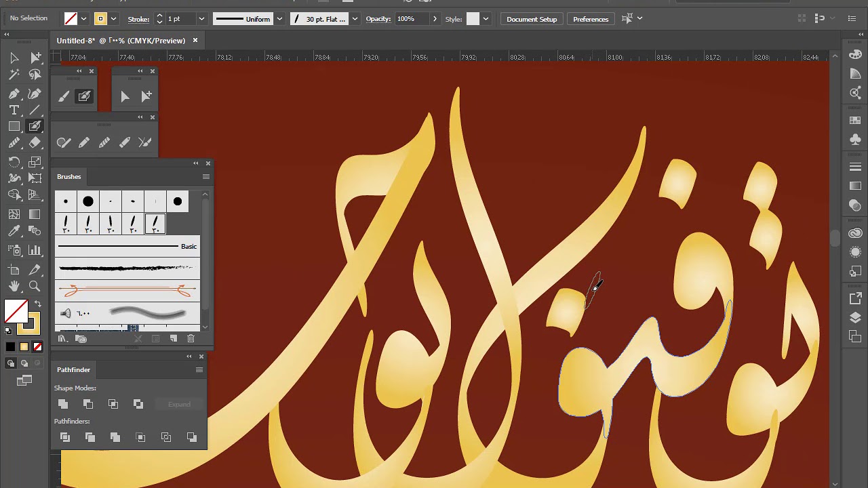Set paint mode to None
Image resolution: width=868 pixels, height=488 pixels.
[x=37, y=347]
